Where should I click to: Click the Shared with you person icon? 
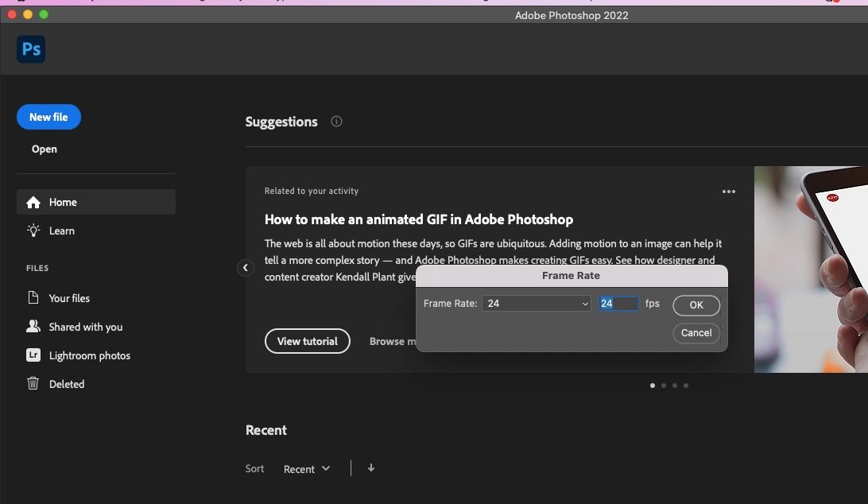tap(33, 327)
